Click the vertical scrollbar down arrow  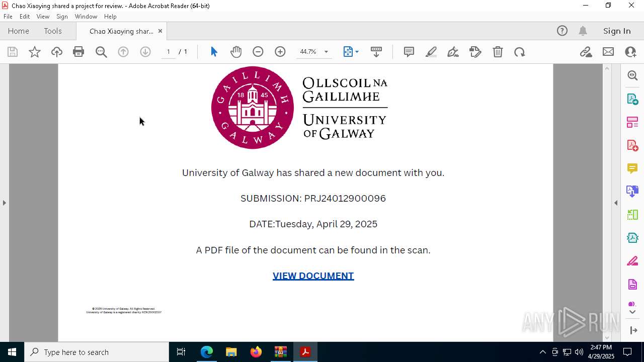pyautogui.click(x=607, y=337)
